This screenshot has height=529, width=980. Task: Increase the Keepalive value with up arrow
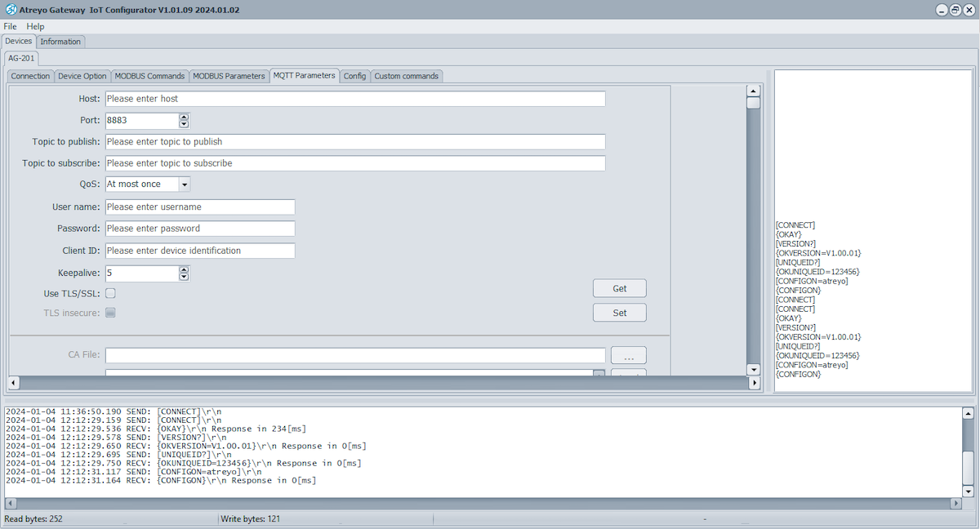coord(184,270)
